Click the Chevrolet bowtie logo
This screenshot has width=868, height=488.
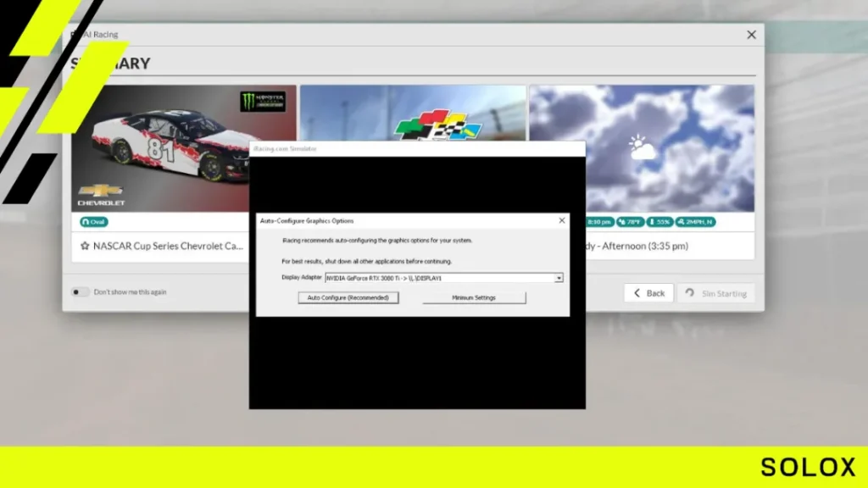point(100,191)
